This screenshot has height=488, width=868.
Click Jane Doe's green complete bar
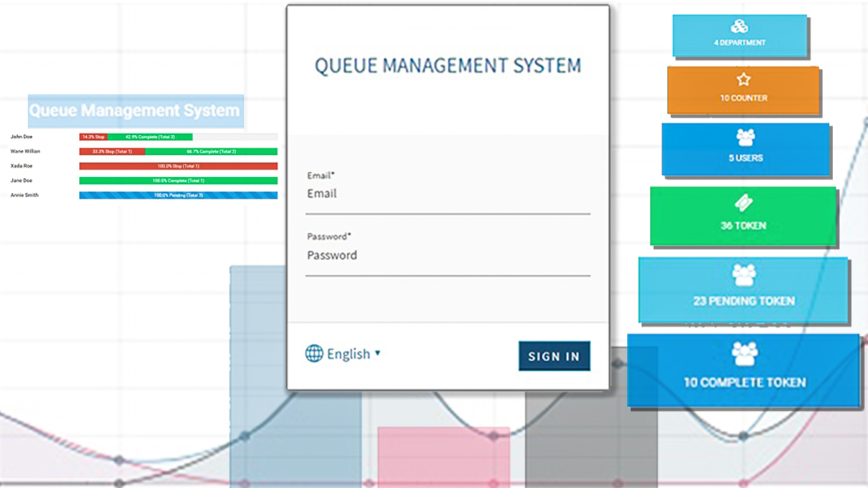pyautogui.click(x=178, y=181)
